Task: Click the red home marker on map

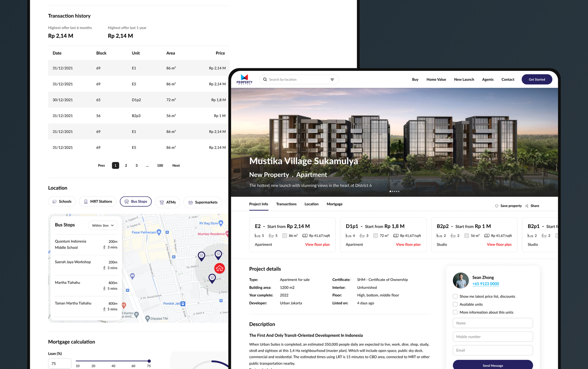Action: pos(219,268)
